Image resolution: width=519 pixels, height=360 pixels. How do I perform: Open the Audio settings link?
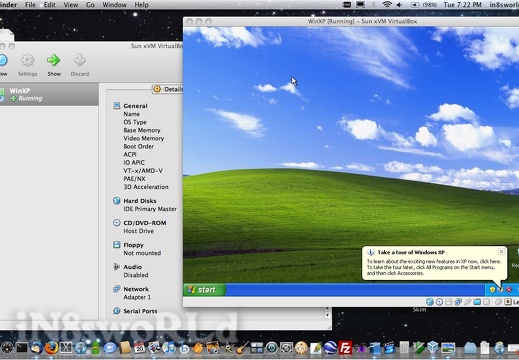click(132, 267)
